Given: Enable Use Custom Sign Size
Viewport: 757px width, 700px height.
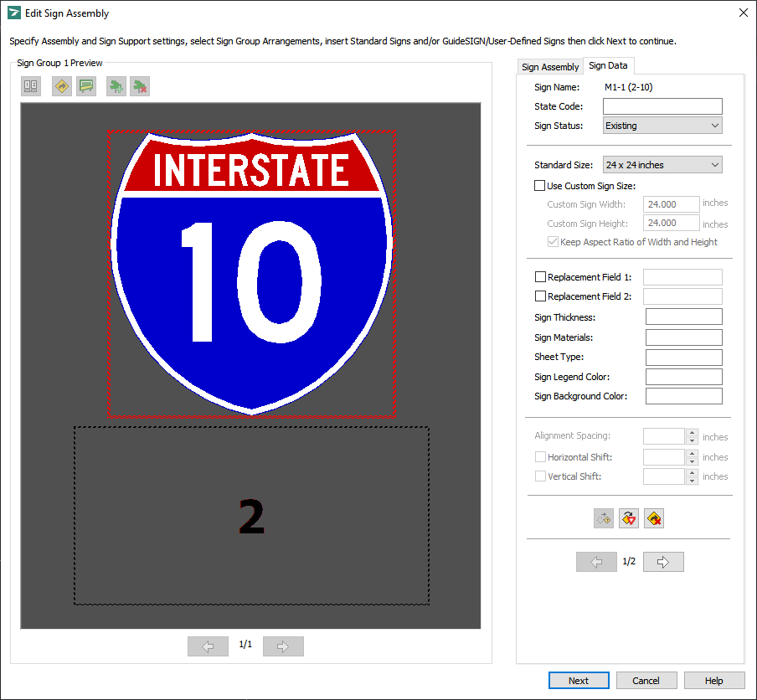Looking at the screenshot, I should 540,186.
